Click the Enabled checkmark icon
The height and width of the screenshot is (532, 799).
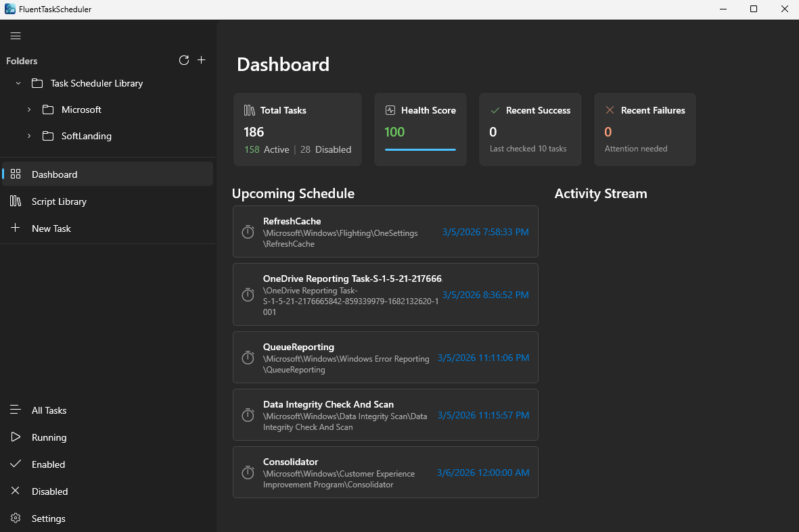(x=16, y=464)
